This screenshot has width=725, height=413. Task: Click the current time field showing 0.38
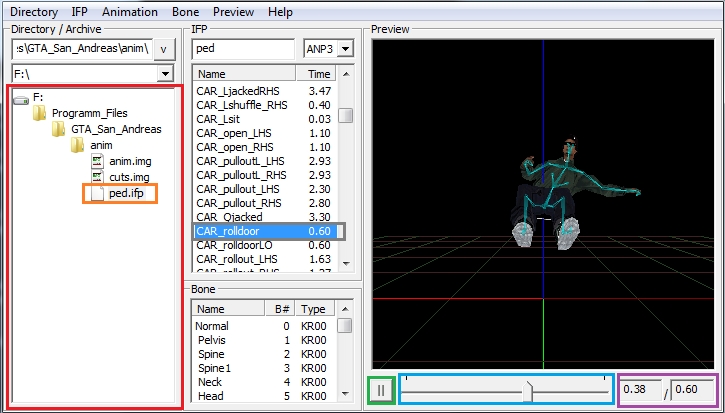(643, 390)
